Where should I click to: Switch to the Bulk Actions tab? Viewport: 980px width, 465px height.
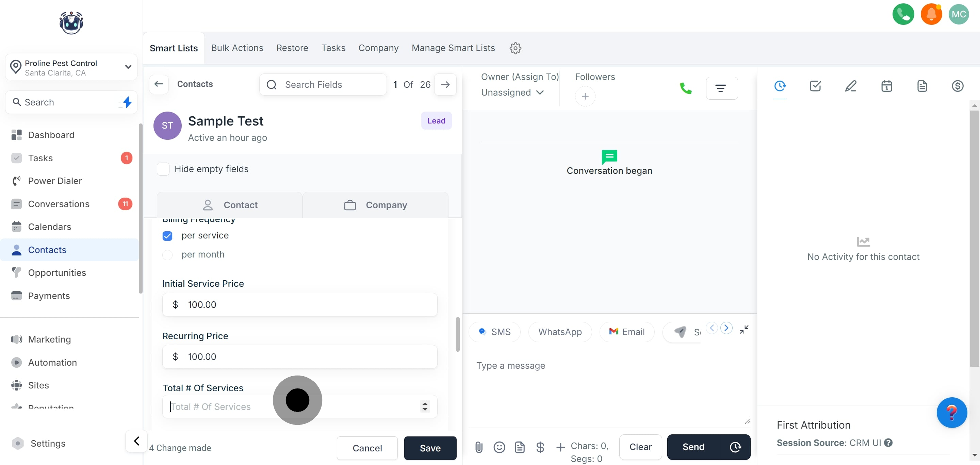237,48
